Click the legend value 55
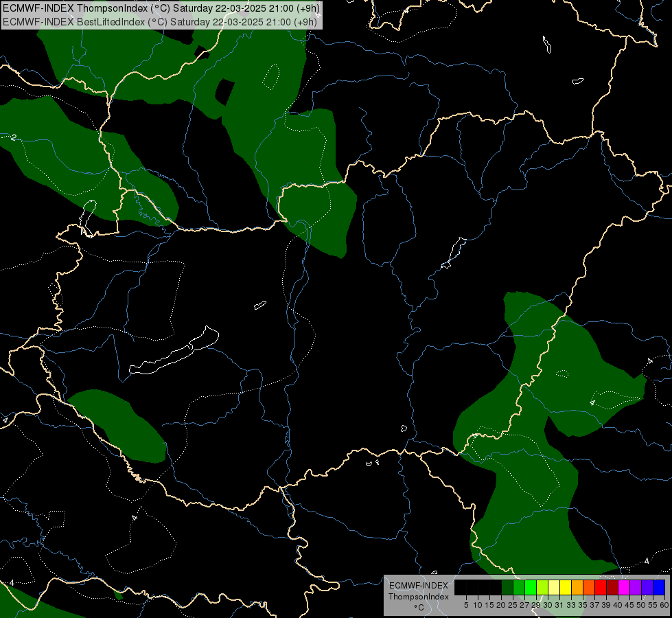 click(653, 605)
